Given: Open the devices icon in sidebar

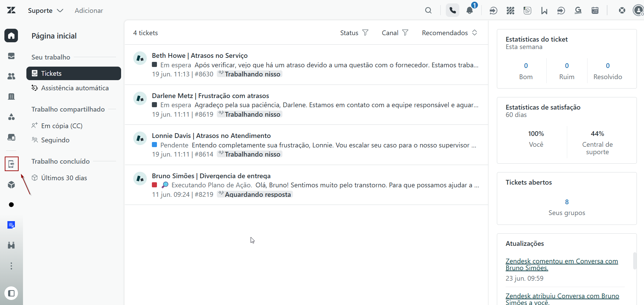Looking at the screenshot, I should pyautogui.click(x=11, y=137).
